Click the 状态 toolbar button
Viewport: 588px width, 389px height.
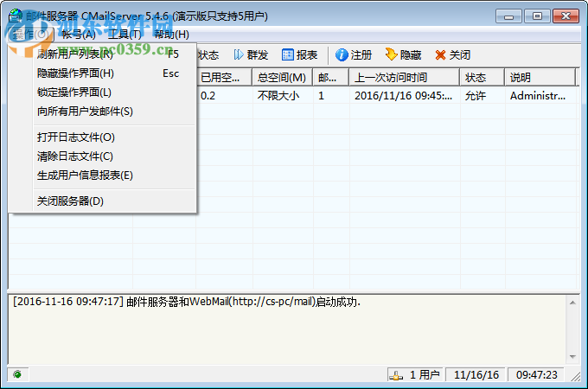[208, 55]
